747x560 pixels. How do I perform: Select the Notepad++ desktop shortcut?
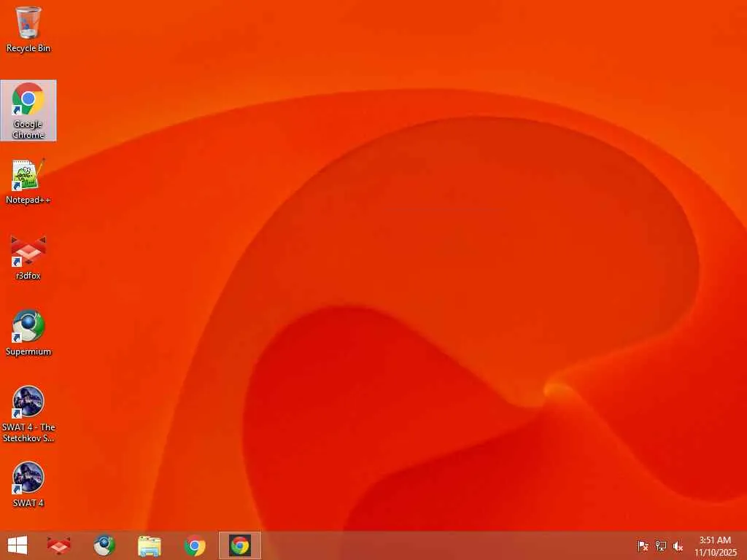pos(28,182)
